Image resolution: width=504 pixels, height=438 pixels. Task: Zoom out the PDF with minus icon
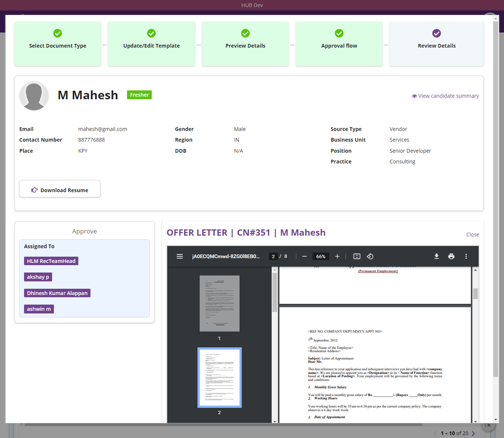pyautogui.click(x=304, y=256)
